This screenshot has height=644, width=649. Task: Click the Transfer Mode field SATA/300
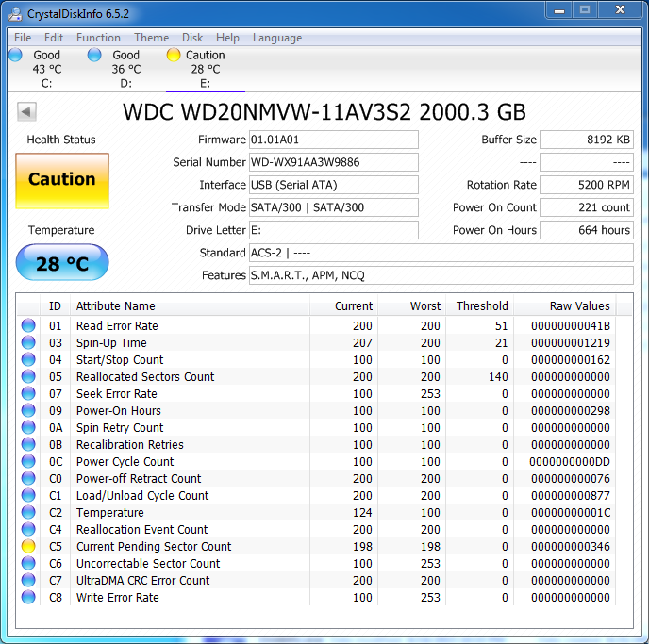[334, 207]
